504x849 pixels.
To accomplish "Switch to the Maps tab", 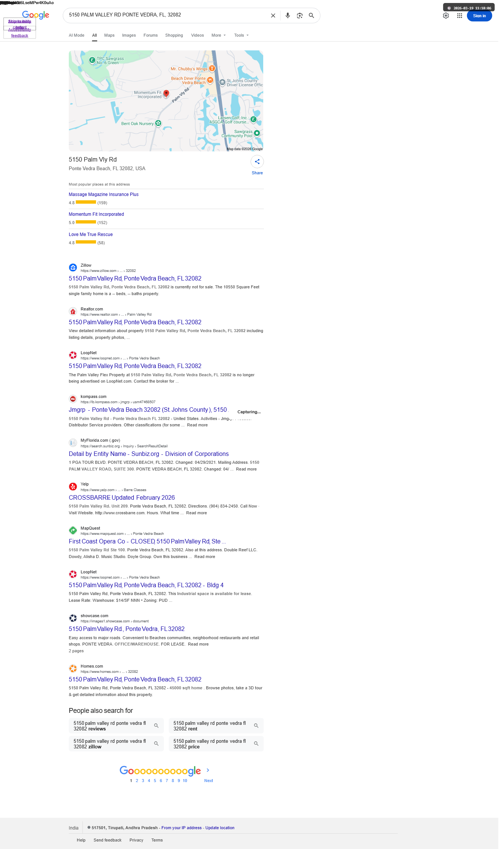I will (109, 35).
